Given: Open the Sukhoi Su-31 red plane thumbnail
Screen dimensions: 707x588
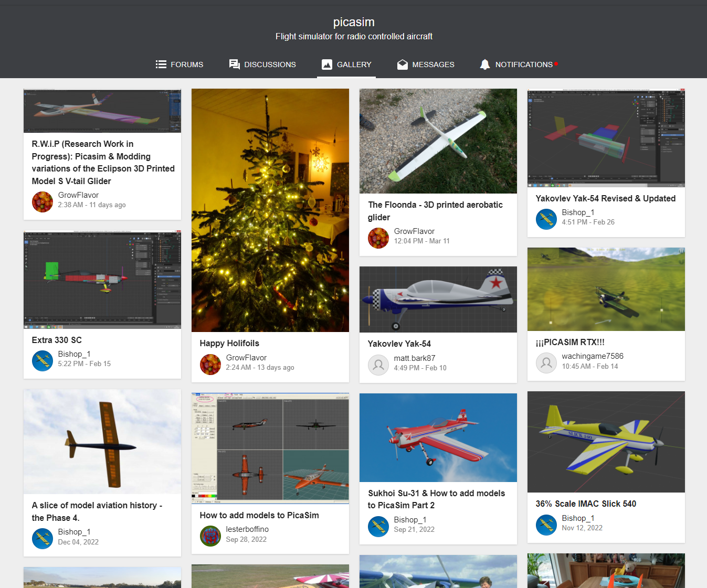Looking at the screenshot, I should pos(438,437).
